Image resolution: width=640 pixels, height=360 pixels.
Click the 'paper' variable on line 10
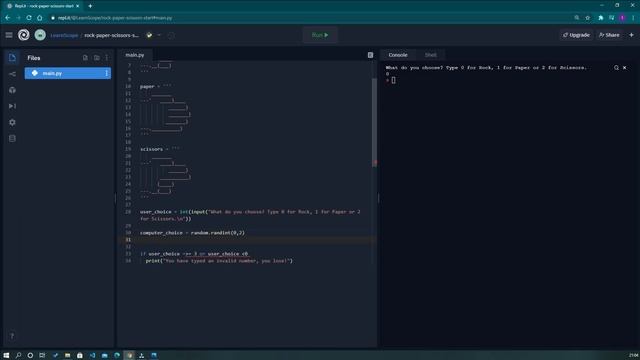[147, 87]
